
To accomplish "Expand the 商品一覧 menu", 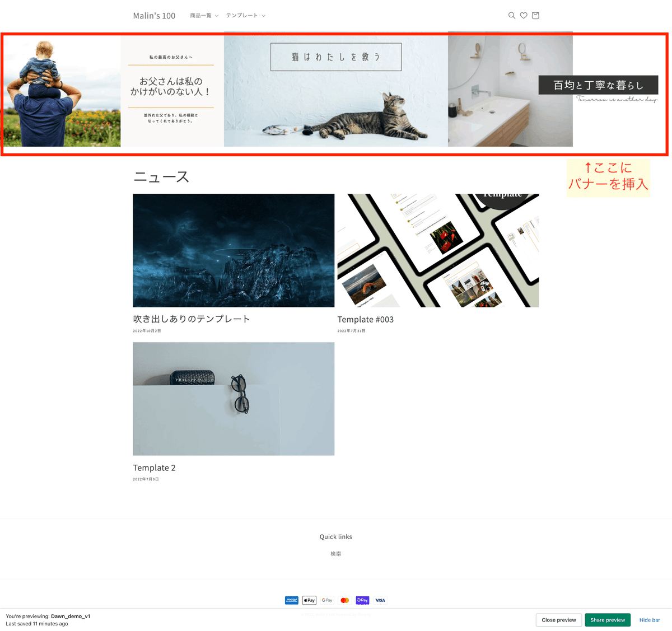I will click(x=204, y=16).
